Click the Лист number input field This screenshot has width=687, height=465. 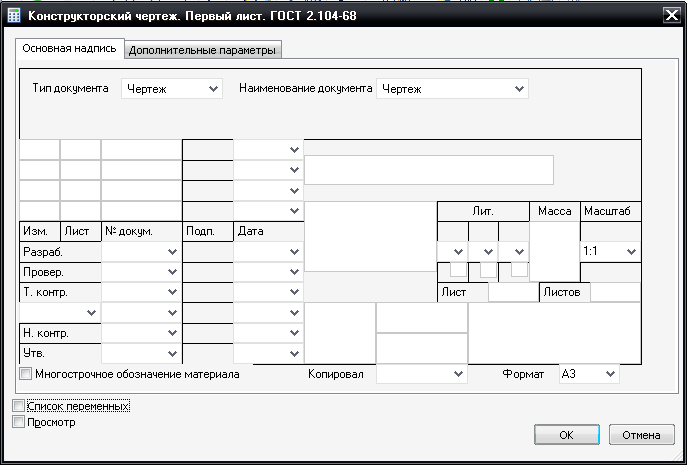tap(513, 292)
